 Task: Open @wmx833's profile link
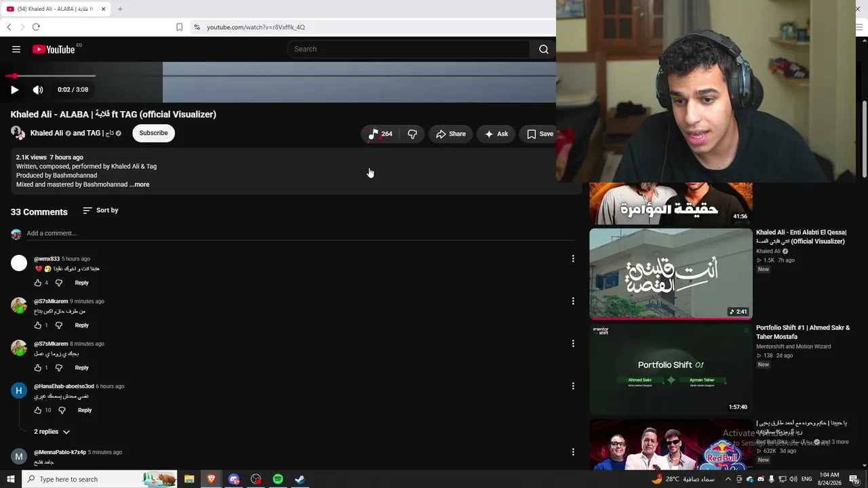click(47, 259)
